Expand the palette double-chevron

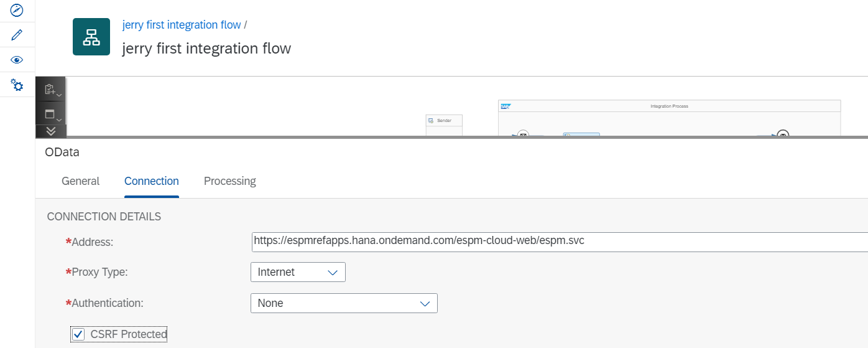[51, 131]
